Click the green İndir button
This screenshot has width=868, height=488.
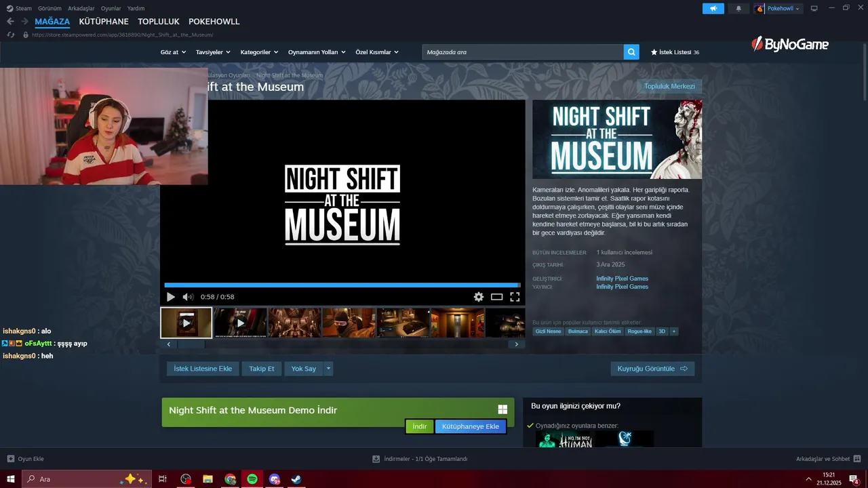click(420, 426)
